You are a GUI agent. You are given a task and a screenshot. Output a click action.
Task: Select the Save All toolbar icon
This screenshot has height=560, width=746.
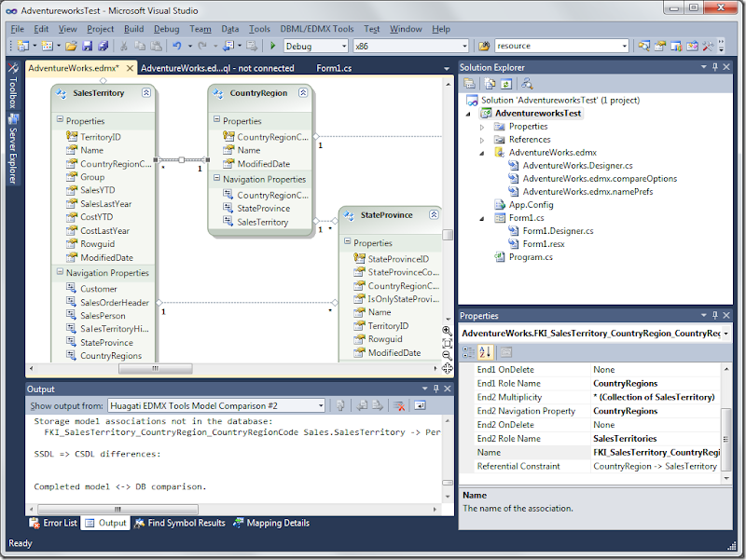103,47
